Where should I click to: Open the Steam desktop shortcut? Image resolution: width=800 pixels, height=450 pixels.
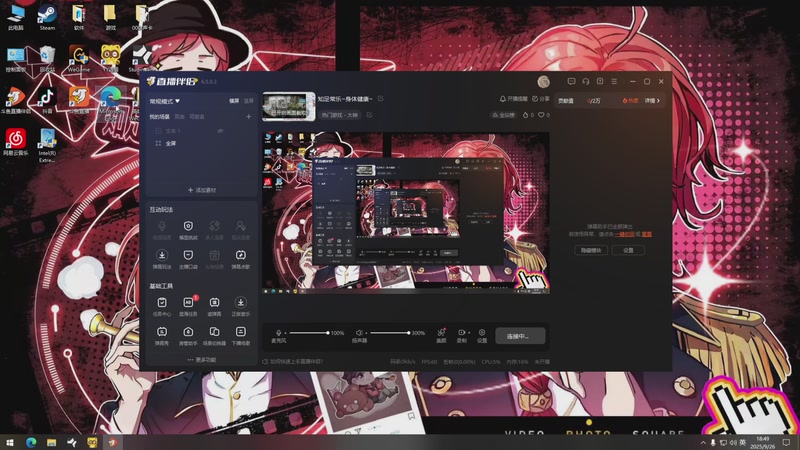pos(47,18)
